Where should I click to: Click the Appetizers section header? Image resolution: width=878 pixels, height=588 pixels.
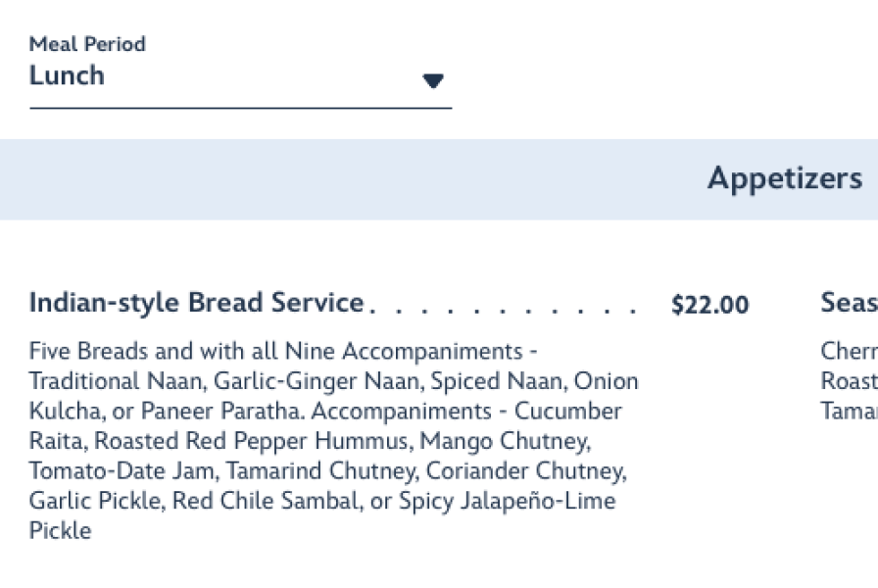(x=784, y=178)
